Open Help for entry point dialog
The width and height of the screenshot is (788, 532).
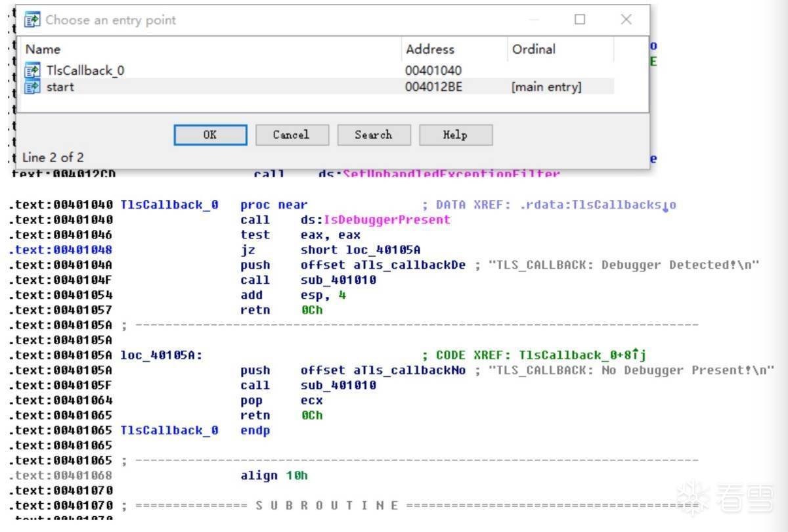[x=456, y=135]
